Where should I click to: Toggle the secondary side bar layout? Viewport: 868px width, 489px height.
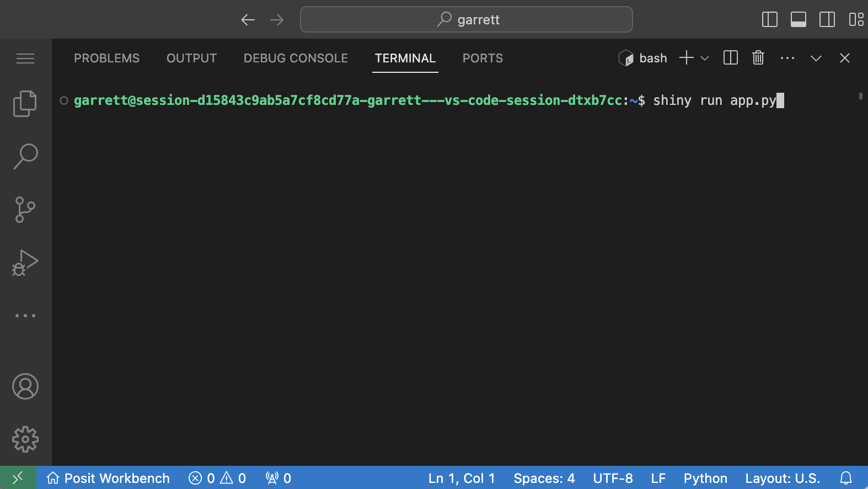[827, 20]
